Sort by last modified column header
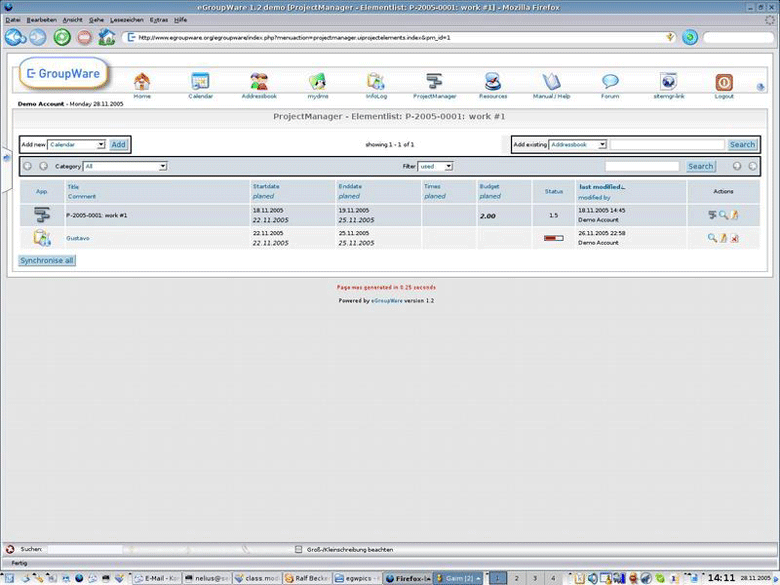The image size is (780, 585). pos(602,187)
